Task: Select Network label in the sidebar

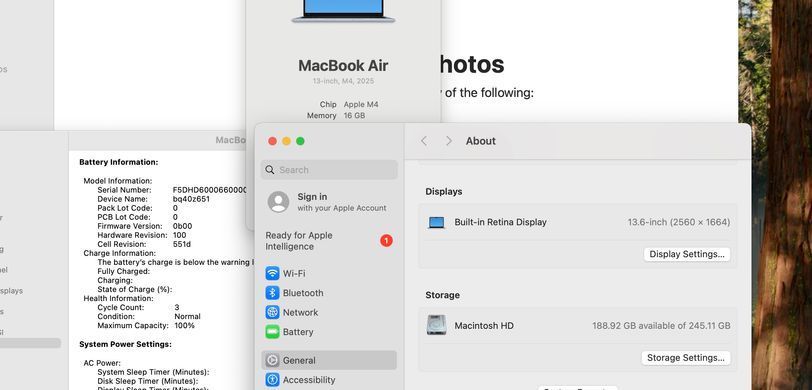Action: (300, 312)
